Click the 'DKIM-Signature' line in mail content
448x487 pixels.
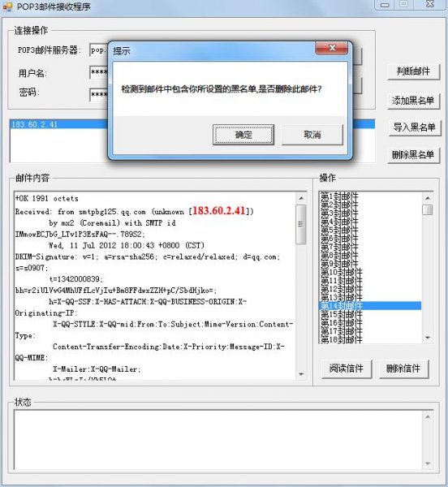[x=148, y=256]
